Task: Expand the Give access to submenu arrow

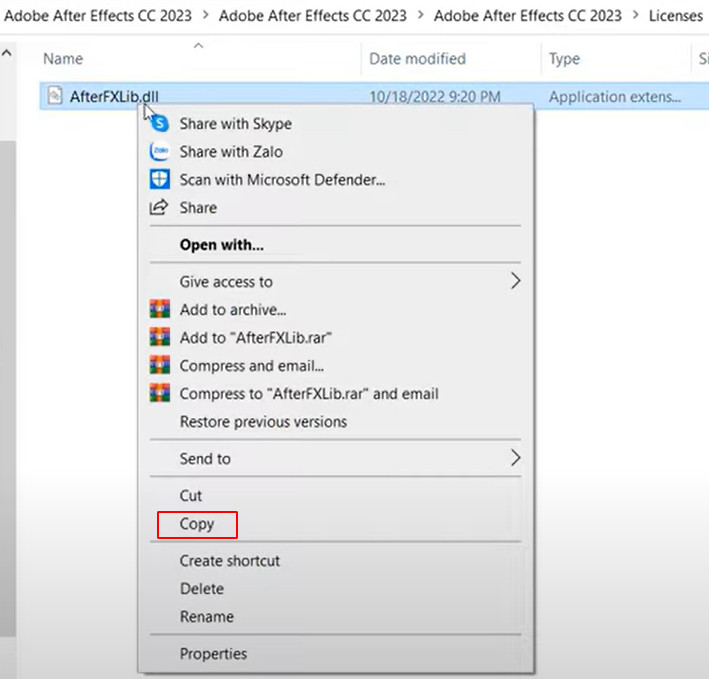Action: 516,282
